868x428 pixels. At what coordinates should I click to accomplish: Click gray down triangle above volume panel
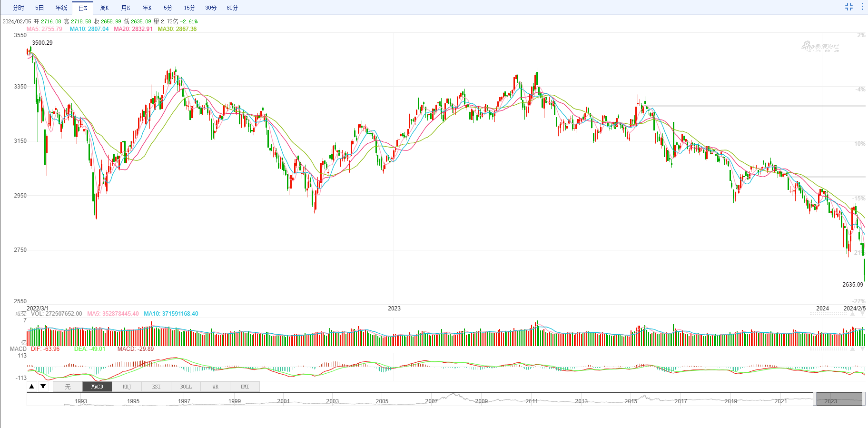click(x=862, y=314)
